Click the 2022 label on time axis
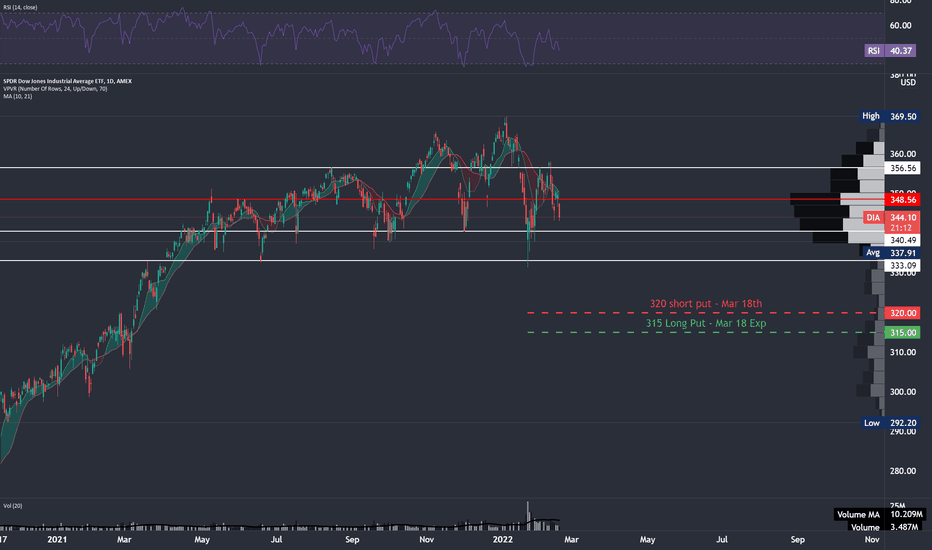Image resolution: width=932 pixels, height=550 pixels. (503, 540)
